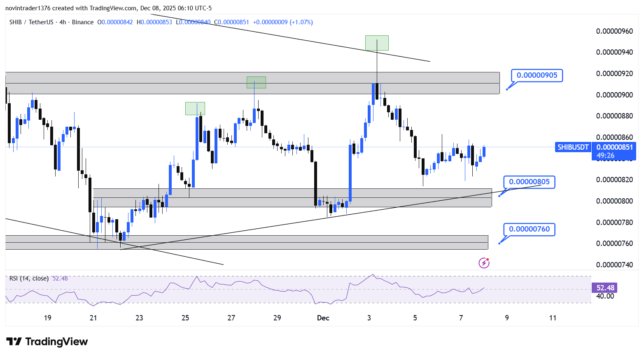
Task: Click the 25 date label on time axis
Action: pos(185,318)
